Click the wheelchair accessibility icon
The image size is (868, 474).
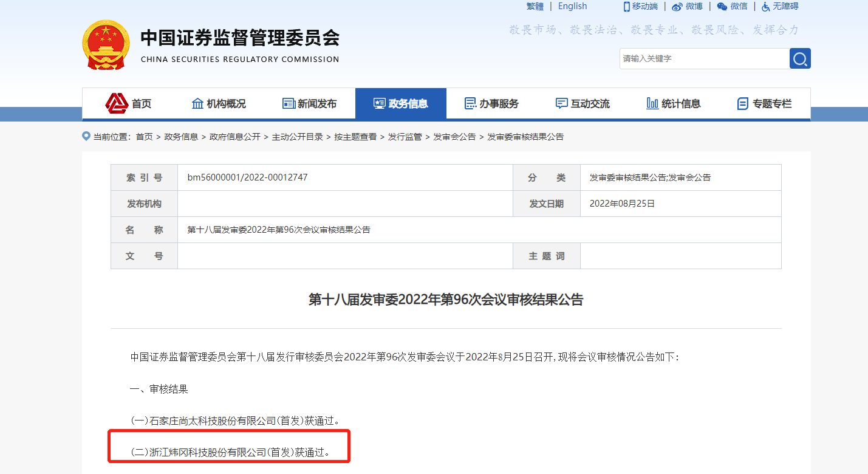pos(766,6)
